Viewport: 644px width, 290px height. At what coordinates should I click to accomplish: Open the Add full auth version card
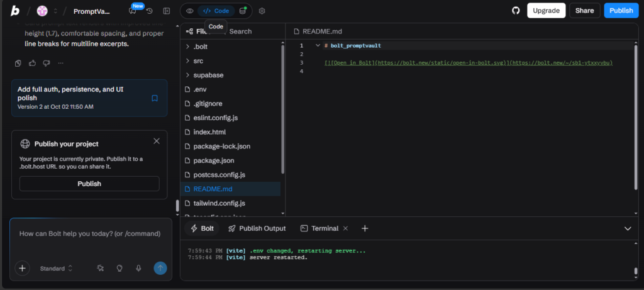pyautogui.click(x=89, y=98)
